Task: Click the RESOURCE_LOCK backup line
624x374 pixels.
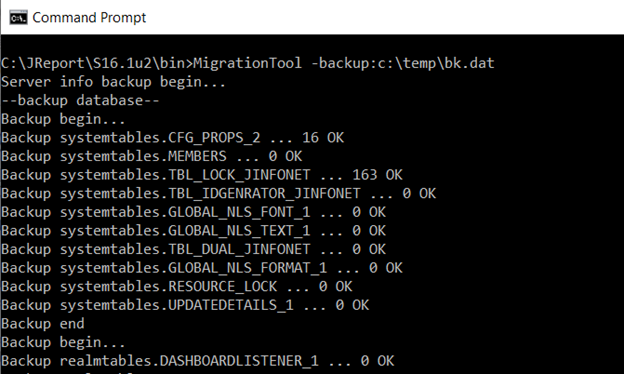Action: click(x=177, y=286)
